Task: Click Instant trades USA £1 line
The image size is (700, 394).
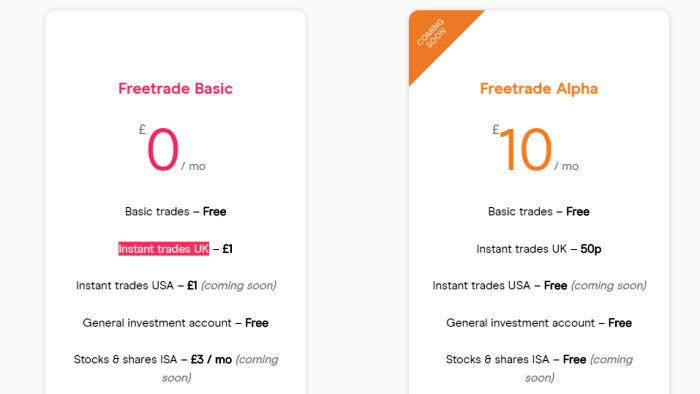Action: point(176,286)
